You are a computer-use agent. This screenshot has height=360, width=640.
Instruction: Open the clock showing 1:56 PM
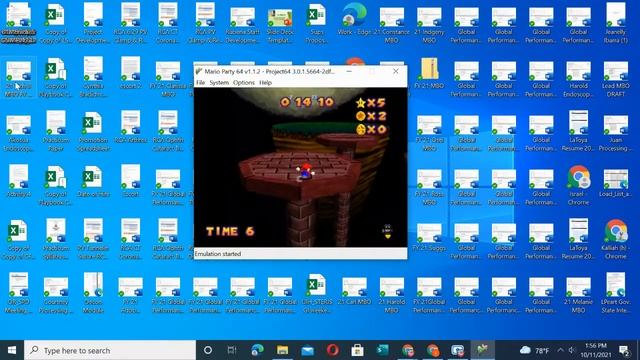tap(596, 350)
